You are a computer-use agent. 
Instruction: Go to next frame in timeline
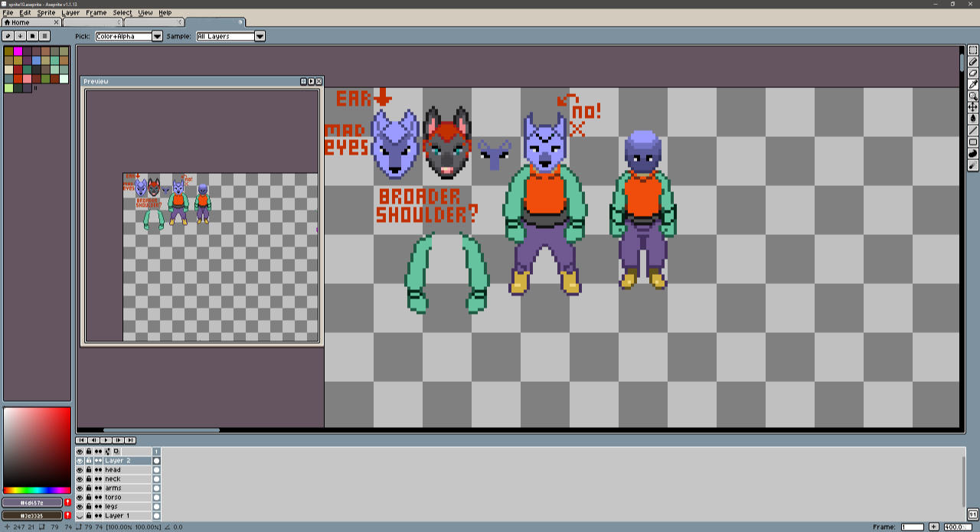click(x=118, y=440)
